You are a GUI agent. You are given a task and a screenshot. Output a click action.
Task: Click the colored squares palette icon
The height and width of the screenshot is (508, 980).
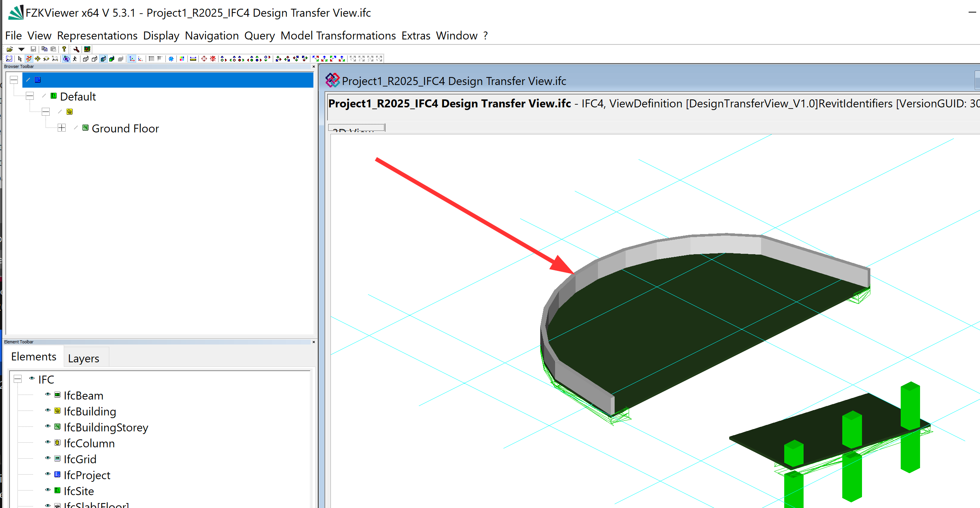tap(182, 58)
